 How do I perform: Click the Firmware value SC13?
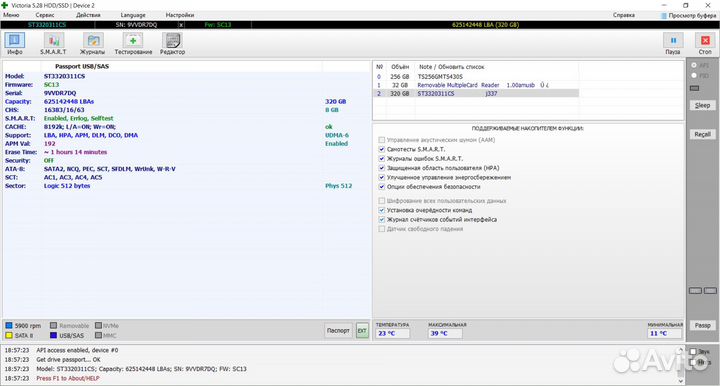coord(51,85)
